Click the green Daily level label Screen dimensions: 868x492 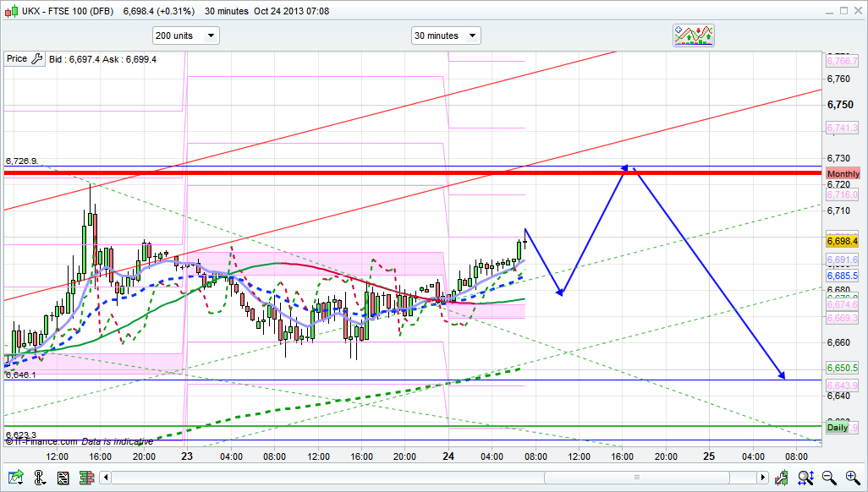[837, 428]
